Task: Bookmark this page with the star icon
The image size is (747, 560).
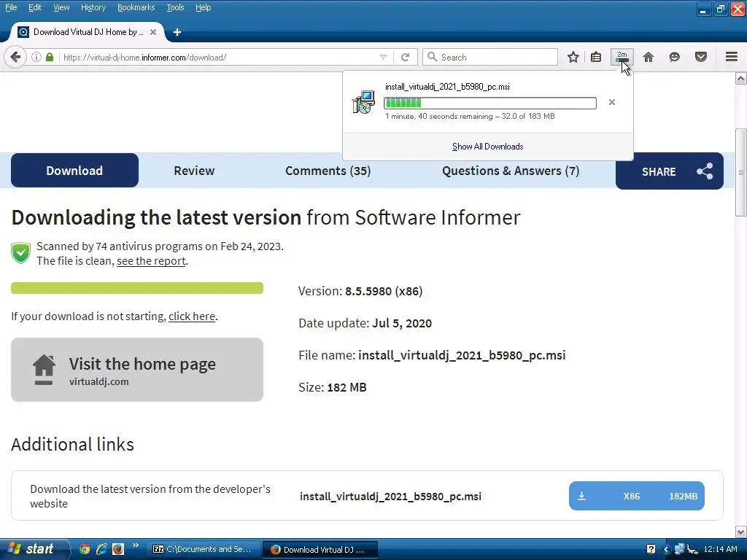Action: 573,57
